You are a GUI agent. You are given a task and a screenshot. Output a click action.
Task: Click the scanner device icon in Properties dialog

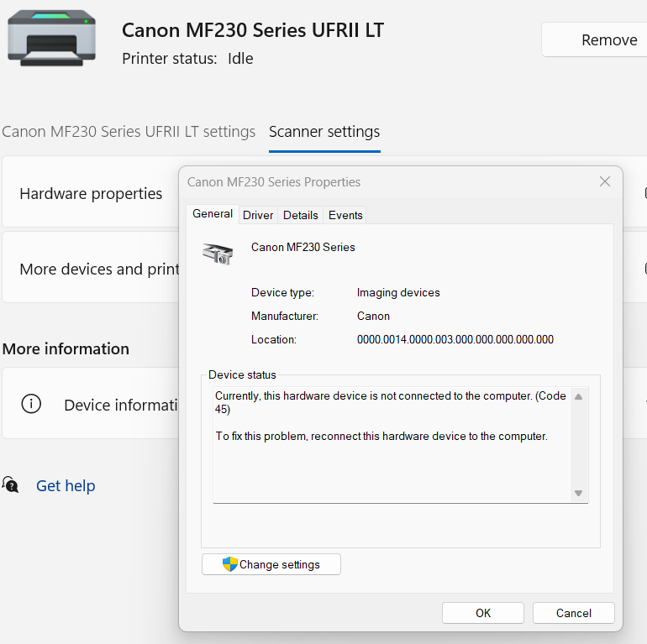218,253
